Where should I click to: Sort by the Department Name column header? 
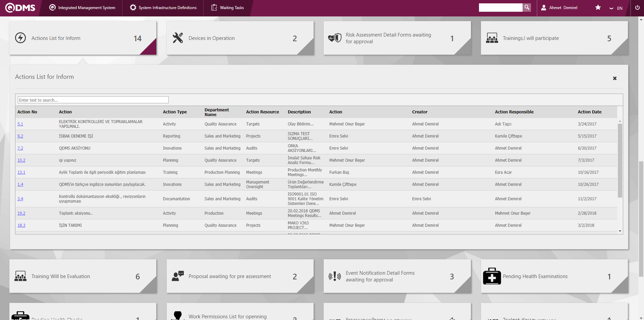(x=217, y=112)
